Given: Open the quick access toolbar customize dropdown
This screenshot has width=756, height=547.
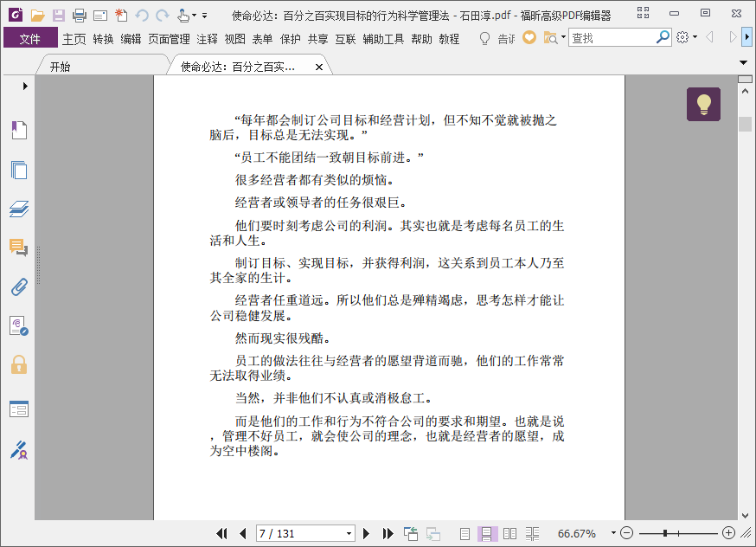Looking at the screenshot, I should [204, 16].
